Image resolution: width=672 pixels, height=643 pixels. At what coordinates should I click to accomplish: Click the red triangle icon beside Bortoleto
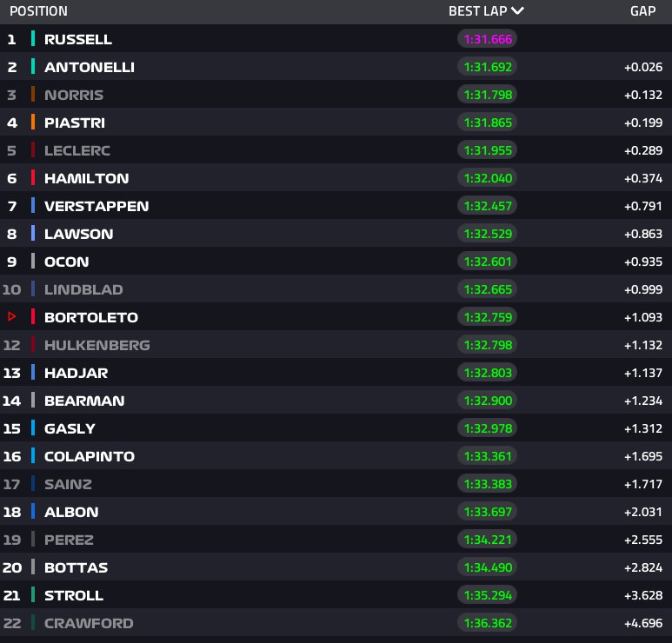tap(11, 317)
